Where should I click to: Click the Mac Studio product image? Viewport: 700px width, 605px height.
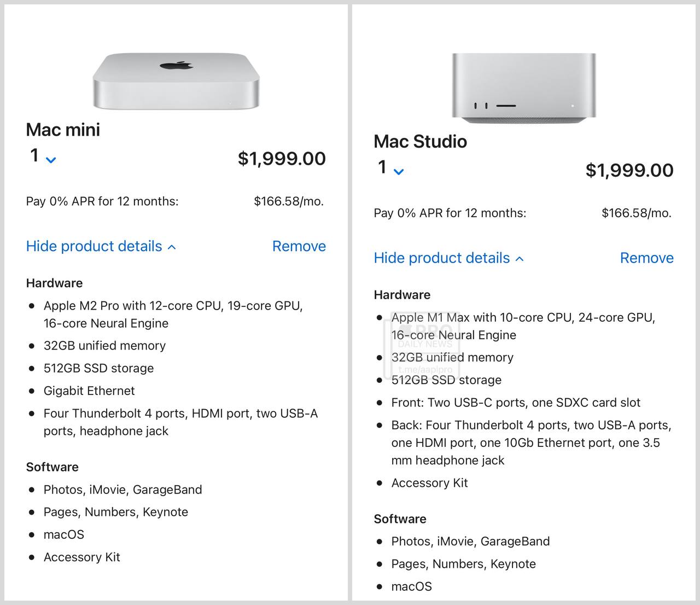click(x=523, y=86)
